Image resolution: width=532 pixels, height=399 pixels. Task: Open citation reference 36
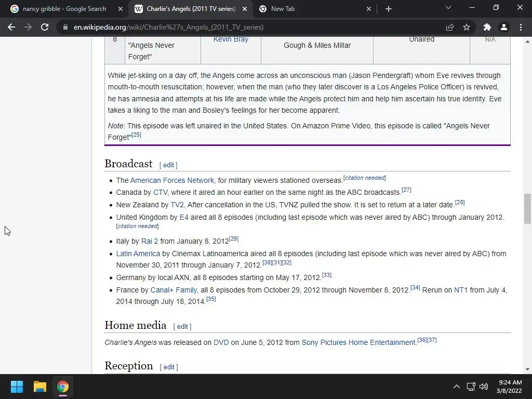coord(422,340)
